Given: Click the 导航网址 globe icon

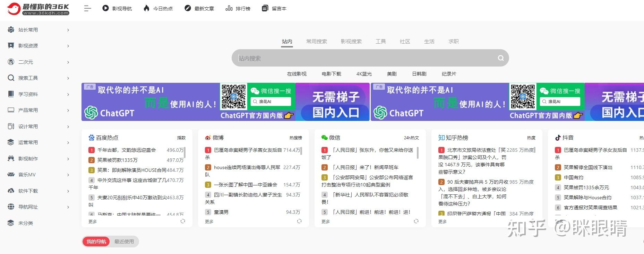Looking at the screenshot, I should click(x=11, y=207).
